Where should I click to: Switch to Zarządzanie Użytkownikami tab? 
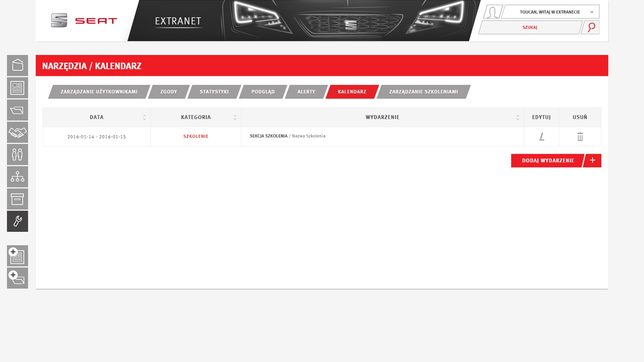click(99, 92)
